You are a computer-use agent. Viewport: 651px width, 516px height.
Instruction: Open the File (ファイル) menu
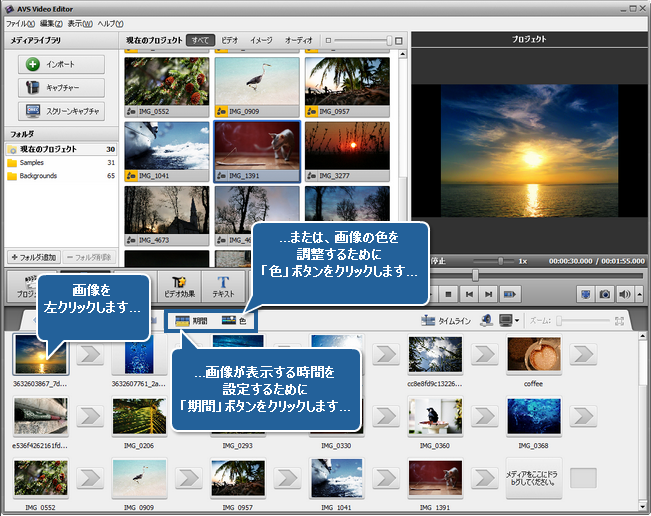point(20,22)
